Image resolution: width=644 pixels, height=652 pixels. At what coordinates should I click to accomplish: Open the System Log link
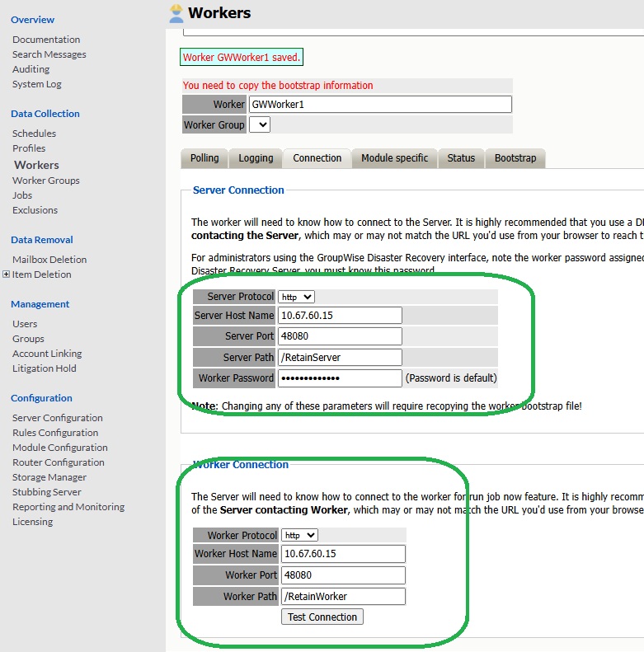[36, 84]
